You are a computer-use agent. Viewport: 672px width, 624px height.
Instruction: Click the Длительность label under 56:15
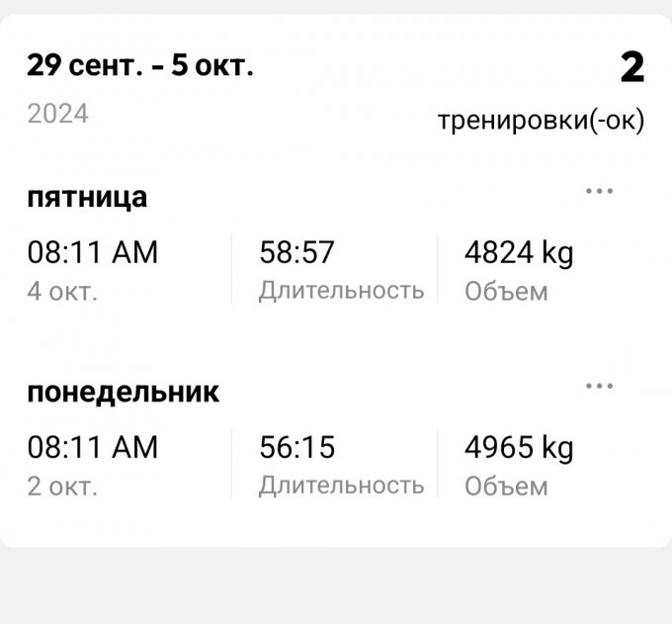tap(341, 486)
